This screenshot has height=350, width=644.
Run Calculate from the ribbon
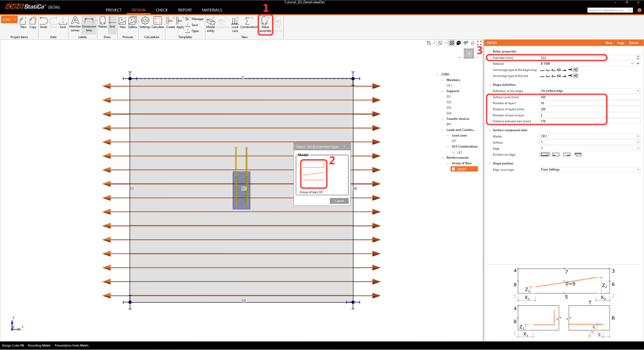[x=157, y=23]
